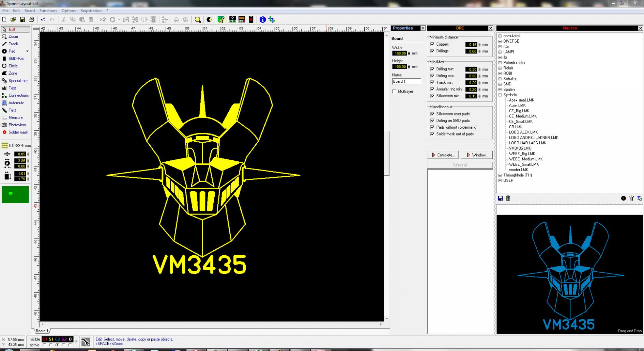Click the red M macro toolbar icon

click(x=251, y=19)
